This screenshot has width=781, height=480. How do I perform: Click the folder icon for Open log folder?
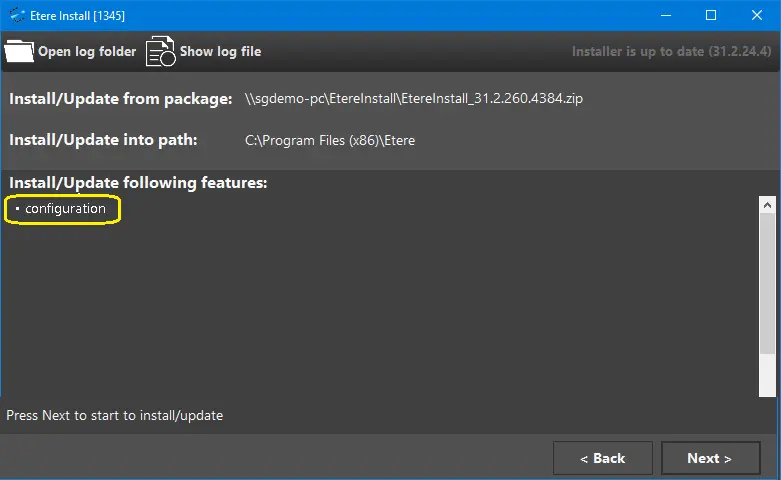20,51
